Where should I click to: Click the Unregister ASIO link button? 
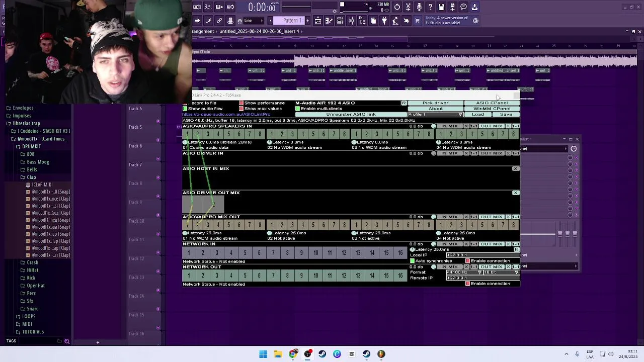click(351, 115)
